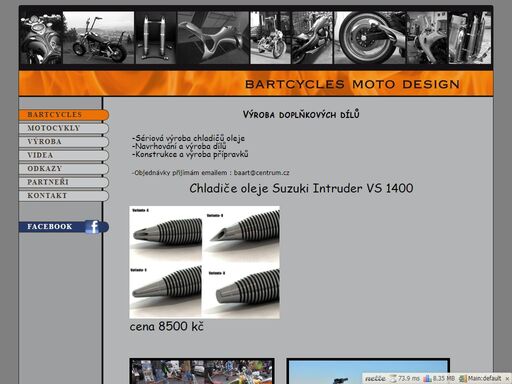This screenshot has height=384, width=512.
Task: Click the 8.35 MB memory chart icon
Action: point(427,379)
